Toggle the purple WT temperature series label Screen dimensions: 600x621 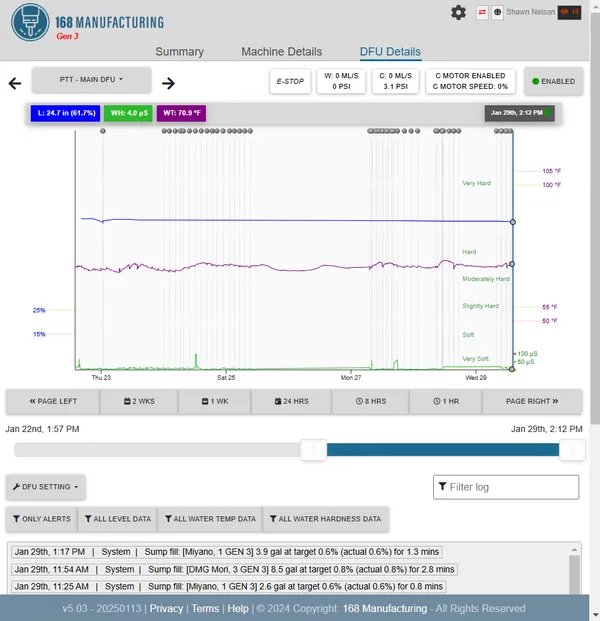point(182,113)
